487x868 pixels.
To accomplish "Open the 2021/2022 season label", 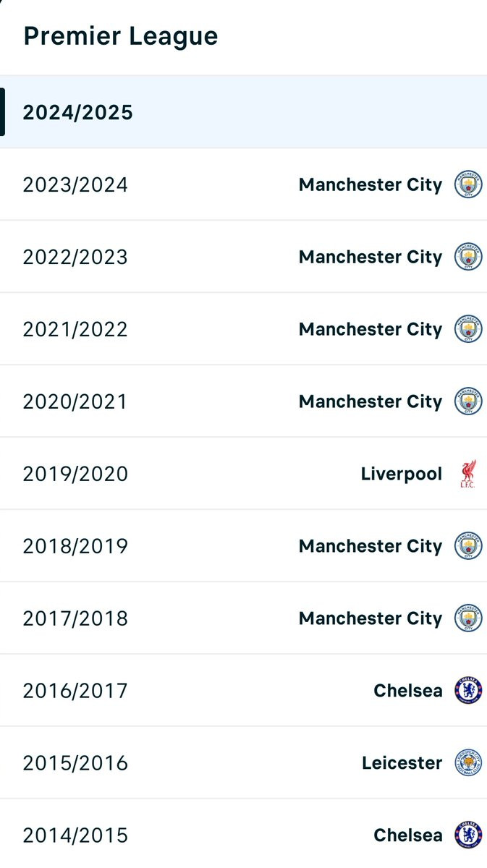I will tap(75, 330).
